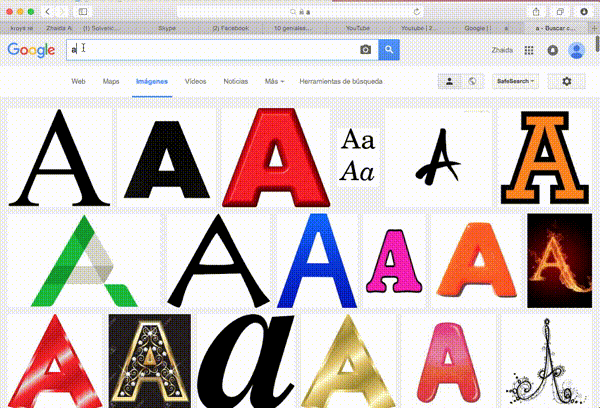
Task: Switch to Web results tab
Action: click(78, 81)
